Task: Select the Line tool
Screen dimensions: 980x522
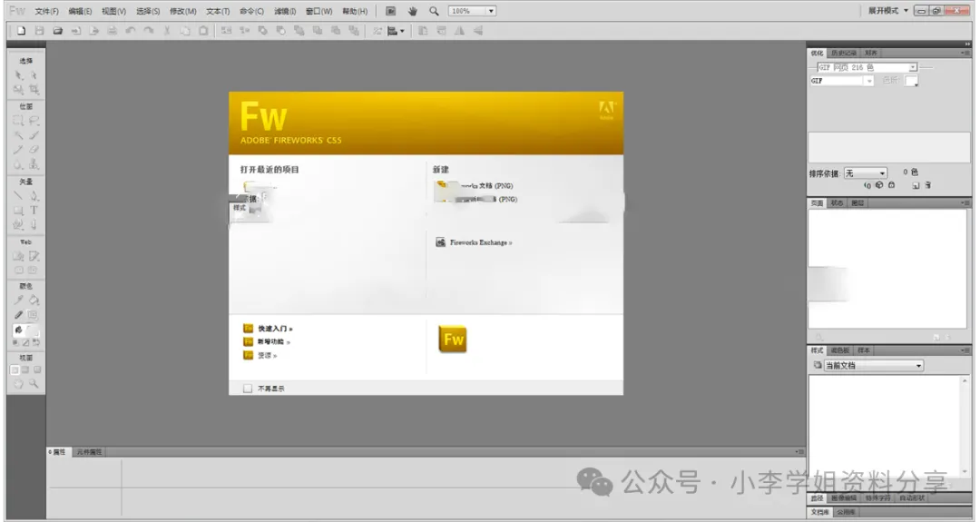Action: [18, 196]
